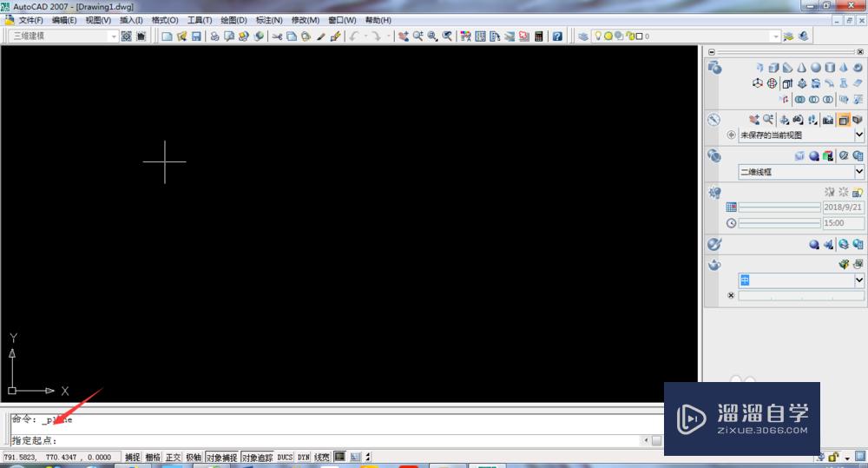Click the perspective projection icon in navigation panel
The image size is (868, 468).
tap(857, 120)
